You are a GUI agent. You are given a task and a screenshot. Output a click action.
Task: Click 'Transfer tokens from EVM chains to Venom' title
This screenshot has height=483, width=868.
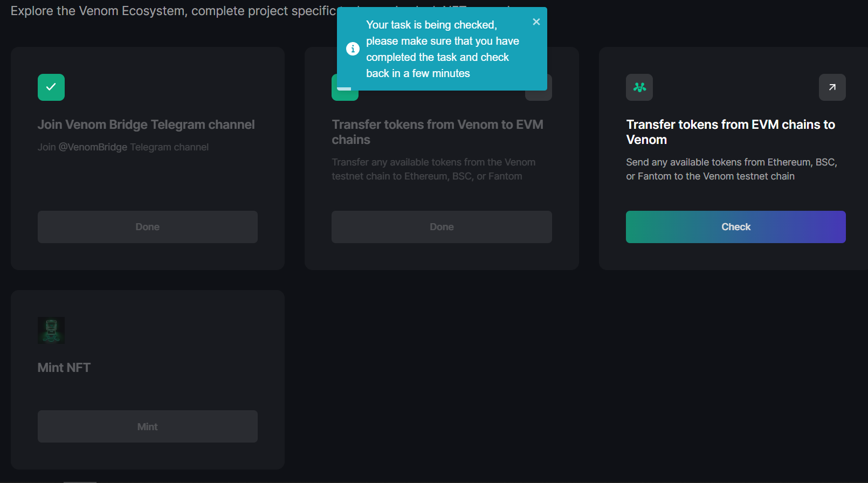coord(731,132)
